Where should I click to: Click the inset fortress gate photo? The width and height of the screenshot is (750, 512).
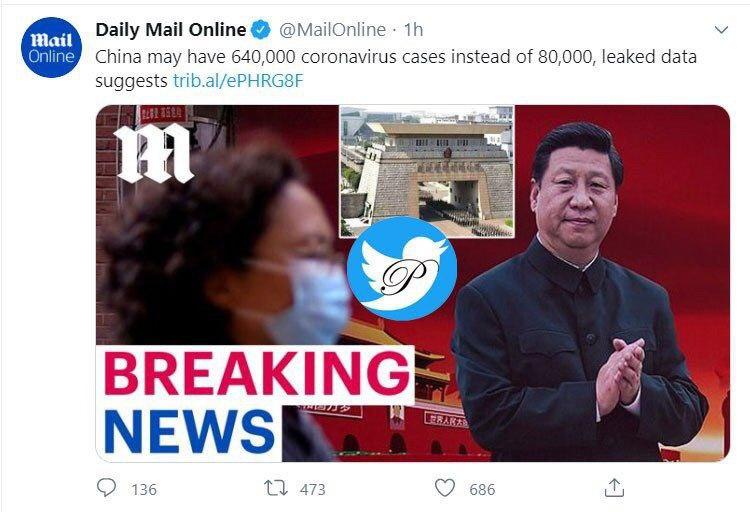point(427,171)
